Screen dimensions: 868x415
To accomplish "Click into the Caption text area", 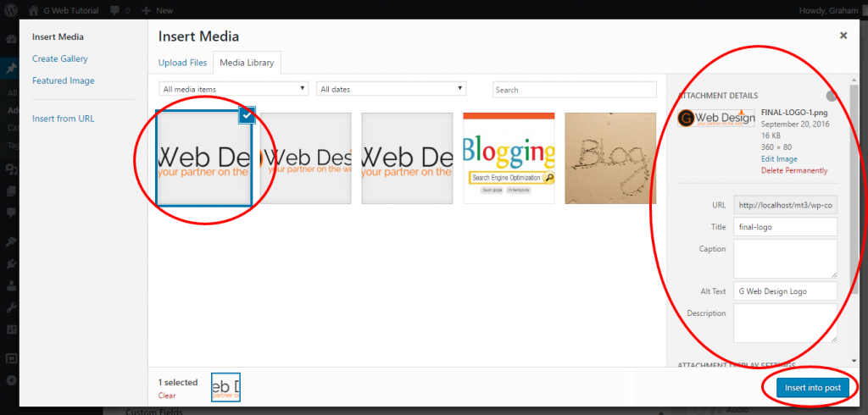I will (x=785, y=258).
